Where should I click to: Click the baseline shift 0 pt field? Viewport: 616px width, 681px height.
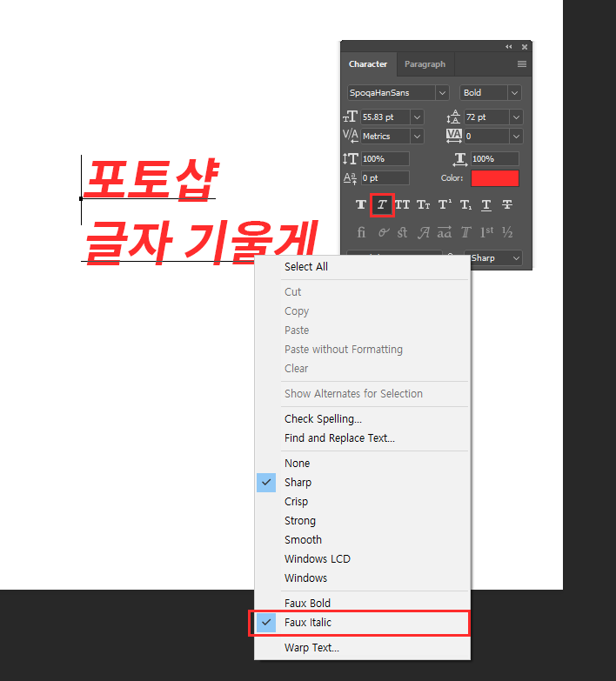point(385,178)
